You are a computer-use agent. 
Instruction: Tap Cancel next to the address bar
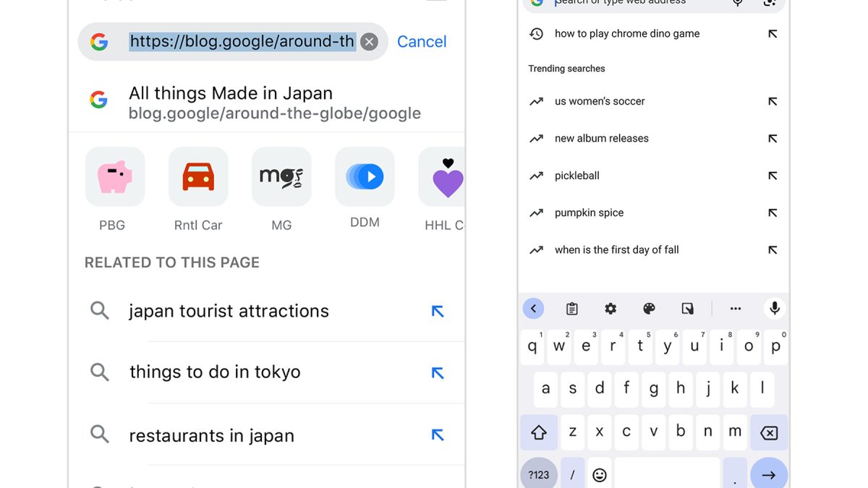tap(422, 42)
